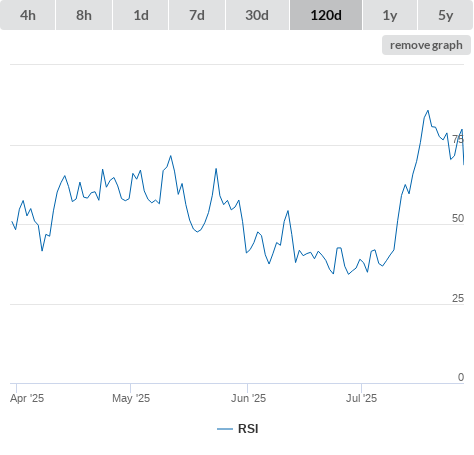Click the May '25 axis label
Image resolution: width=474 pixels, height=455 pixels.
131,398
